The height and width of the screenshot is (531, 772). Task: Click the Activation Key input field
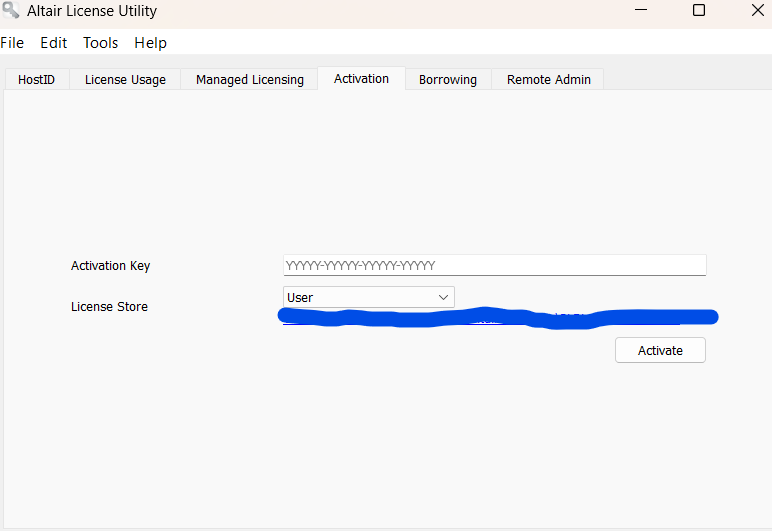(495, 265)
